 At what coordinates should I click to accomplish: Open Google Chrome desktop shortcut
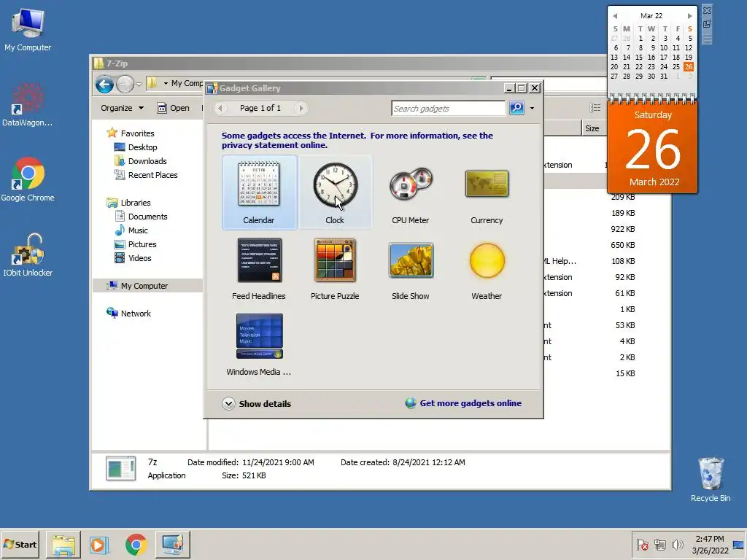[28, 179]
